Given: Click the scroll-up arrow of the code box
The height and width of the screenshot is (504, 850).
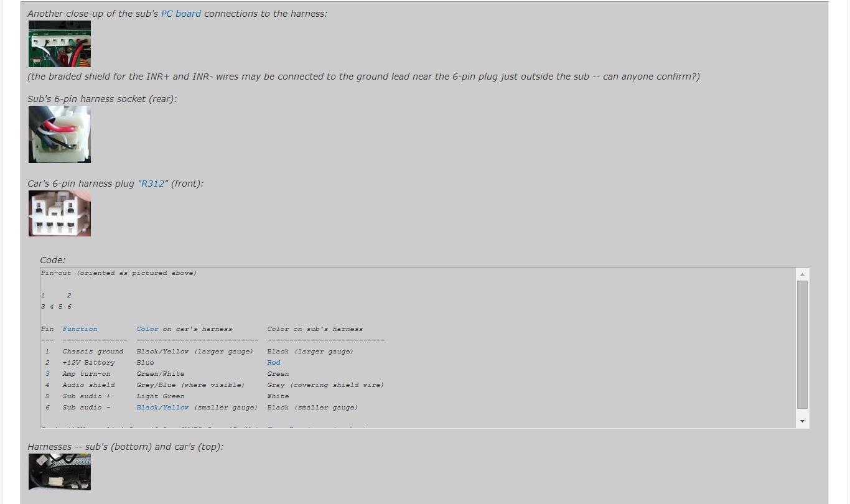Looking at the screenshot, I should [x=802, y=274].
